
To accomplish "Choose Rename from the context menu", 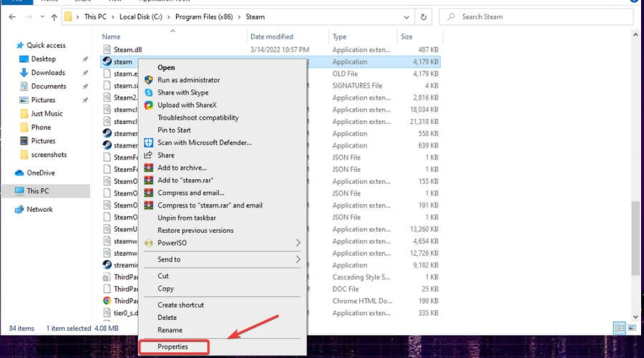I will tap(170, 330).
